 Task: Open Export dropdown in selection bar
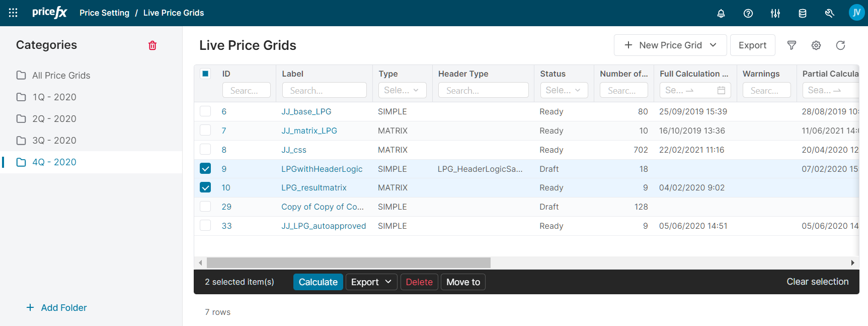pyautogui.click(x=371, y=282)
